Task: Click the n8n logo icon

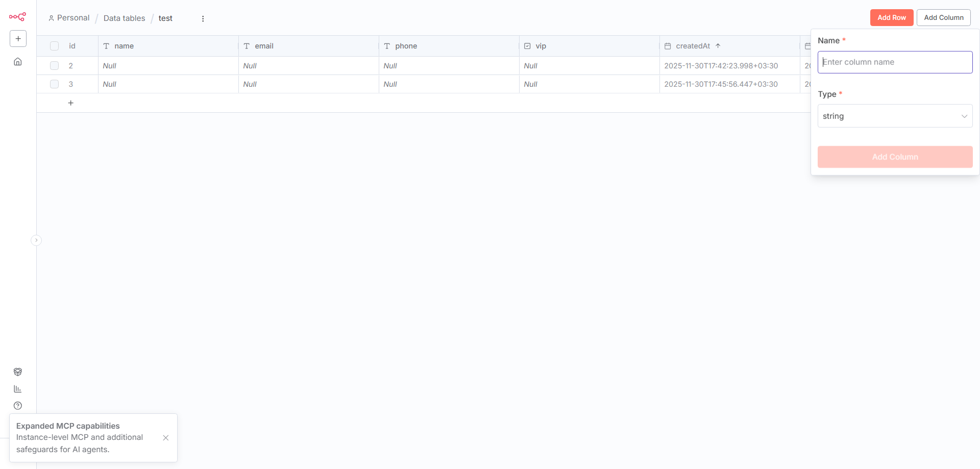Action: point(17,17)
